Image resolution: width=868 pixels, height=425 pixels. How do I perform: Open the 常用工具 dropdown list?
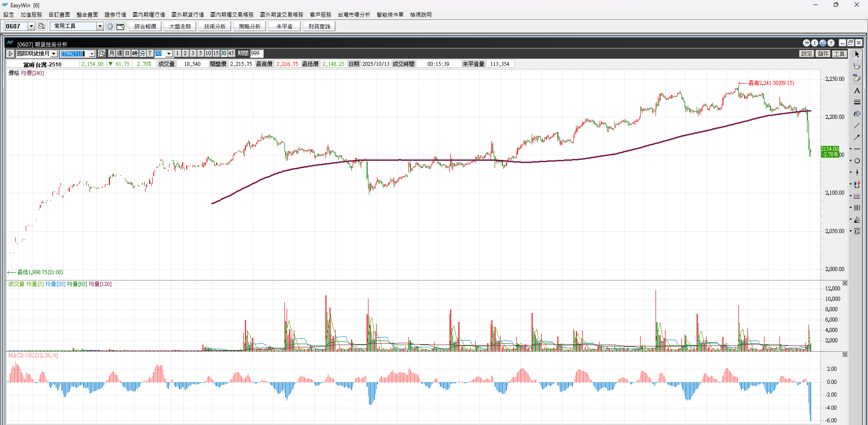click(x=100, y=26)
